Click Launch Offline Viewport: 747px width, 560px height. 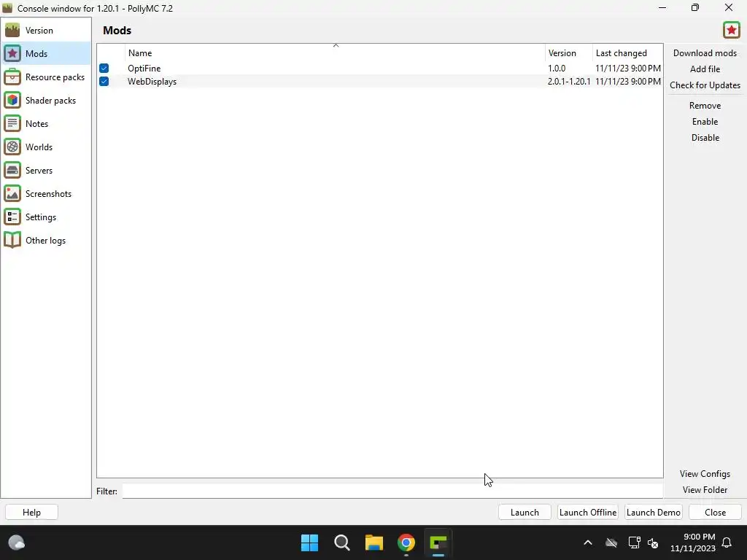(588, 513)
